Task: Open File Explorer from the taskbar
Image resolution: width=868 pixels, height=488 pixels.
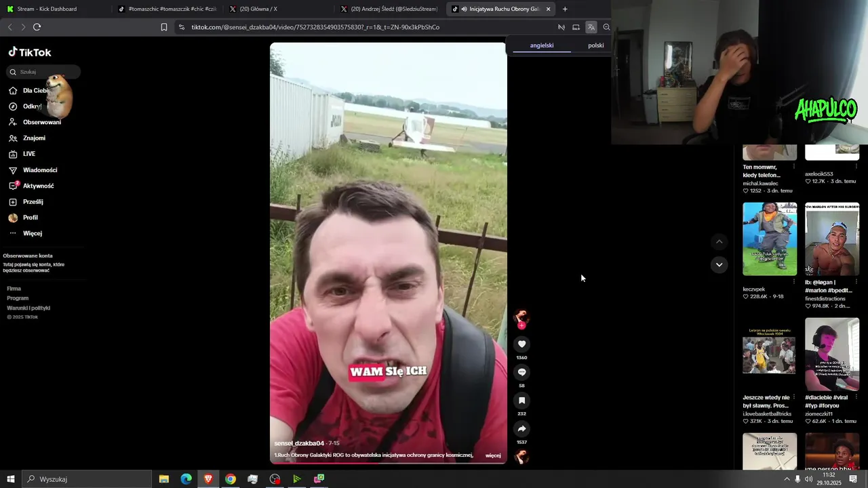Action: [164, 479]
